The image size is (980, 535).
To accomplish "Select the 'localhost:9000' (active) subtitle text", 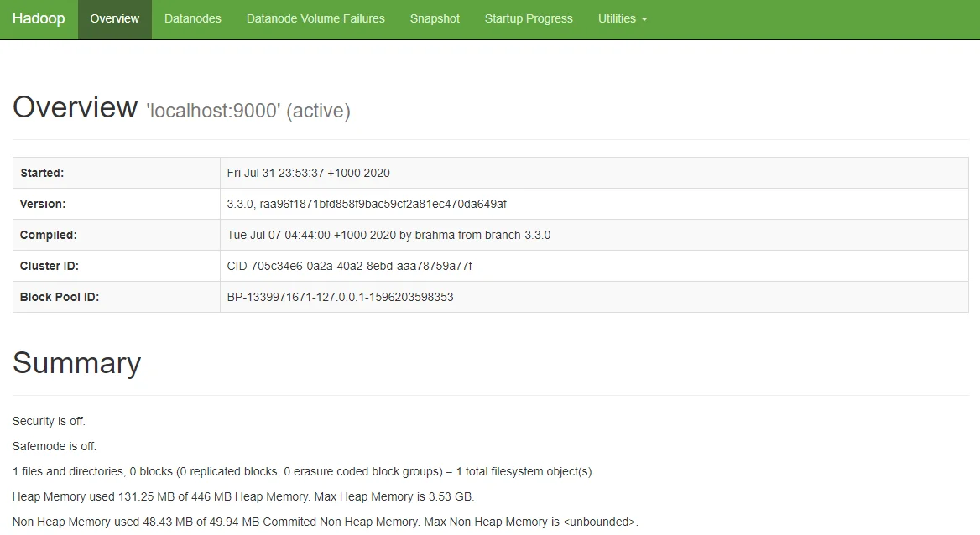I will point(248,111).
